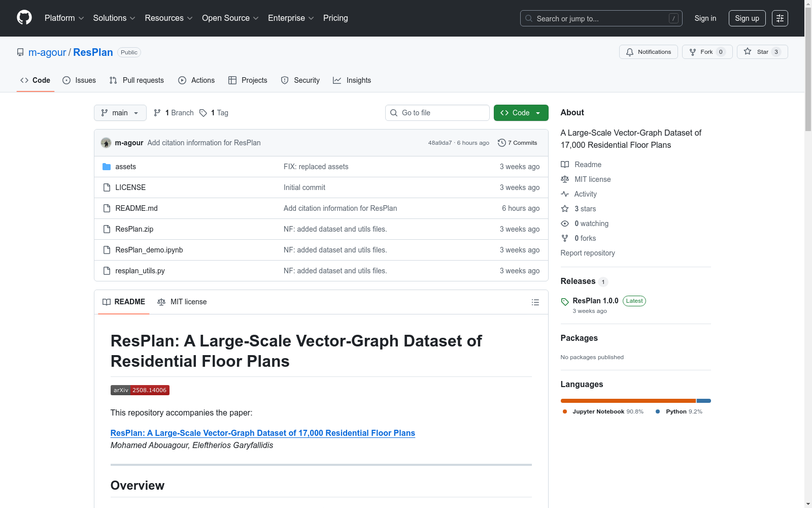The width and height of the screenshot is (812, 508).
Task: Expand the Platform menu
Action: click(x=64, y=18)
